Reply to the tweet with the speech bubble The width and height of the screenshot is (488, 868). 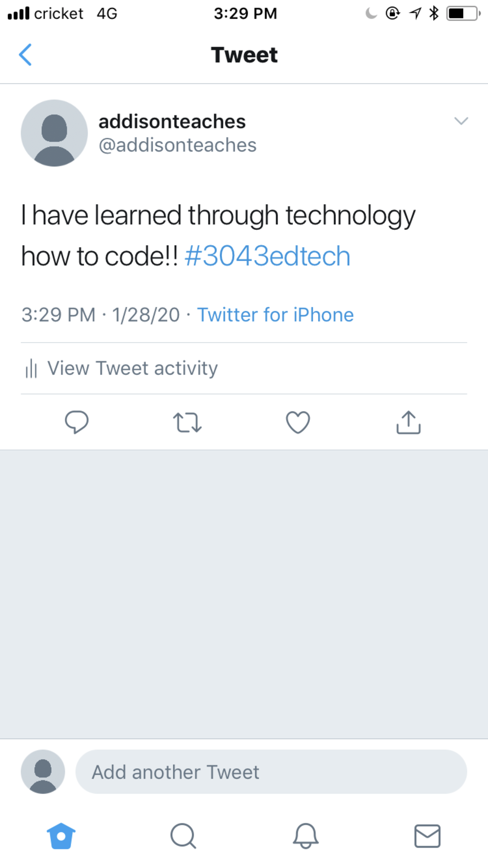click(77, 422)
